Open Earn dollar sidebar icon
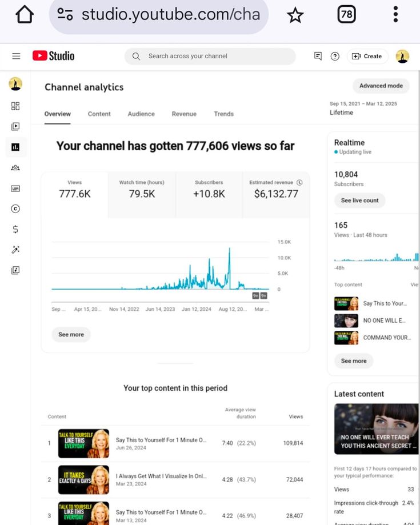 [15, 229]
